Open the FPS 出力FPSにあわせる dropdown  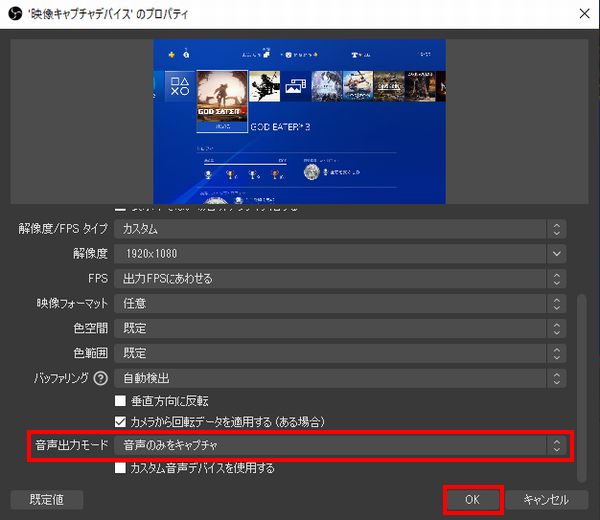pos(340,279)
